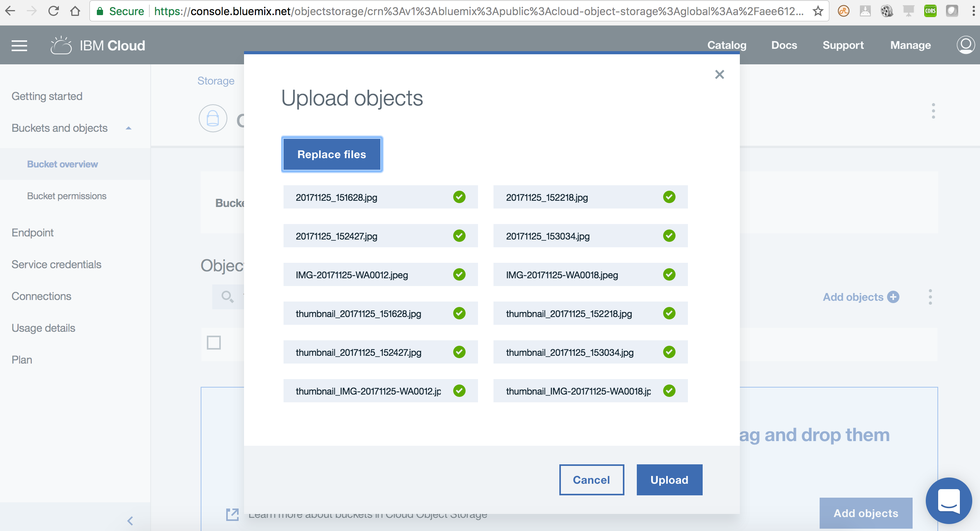Click the browser home icon

75,11
